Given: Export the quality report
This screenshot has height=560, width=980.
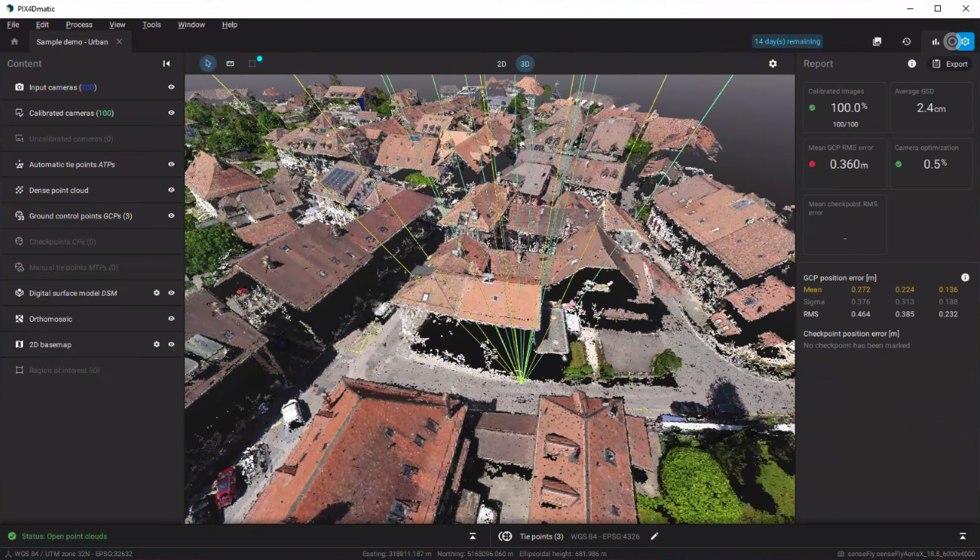Looking at the screenshot, I should pyautogui.click(x=949, y=64).
